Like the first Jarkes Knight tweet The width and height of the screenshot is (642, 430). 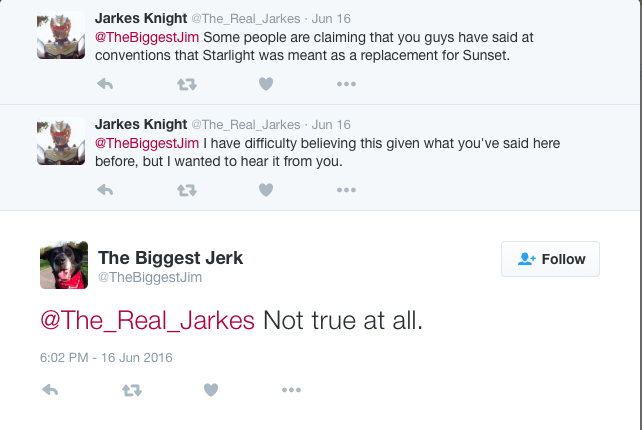click(x=266, y=84)
